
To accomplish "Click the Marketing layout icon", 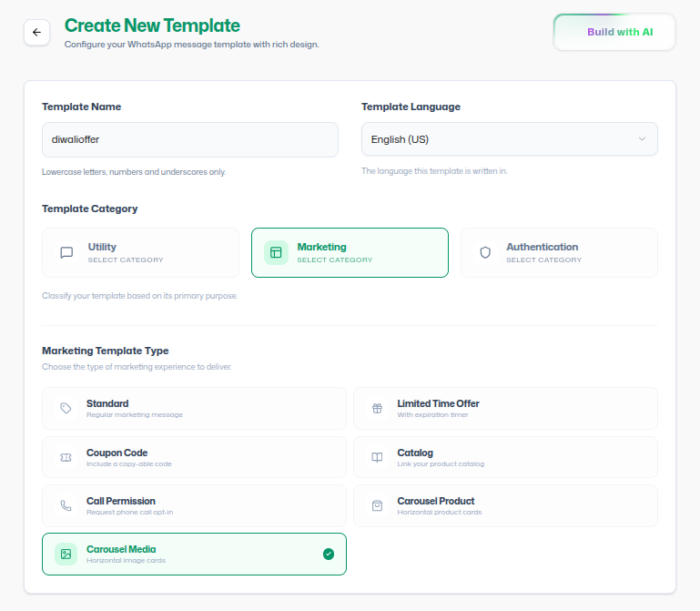I will pyautogui.click(x=276, y=253).
